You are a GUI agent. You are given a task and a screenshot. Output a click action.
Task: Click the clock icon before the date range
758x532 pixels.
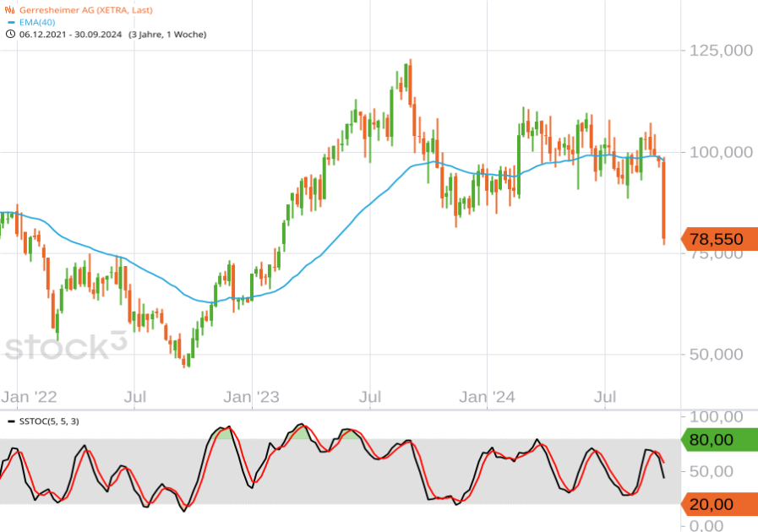tap(10, 34)
